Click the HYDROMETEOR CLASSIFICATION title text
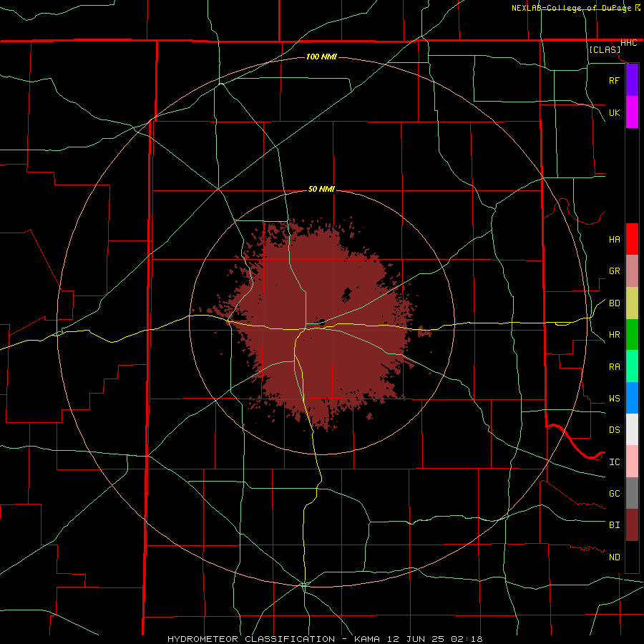The image size is (644, 644). click(251, 639)
